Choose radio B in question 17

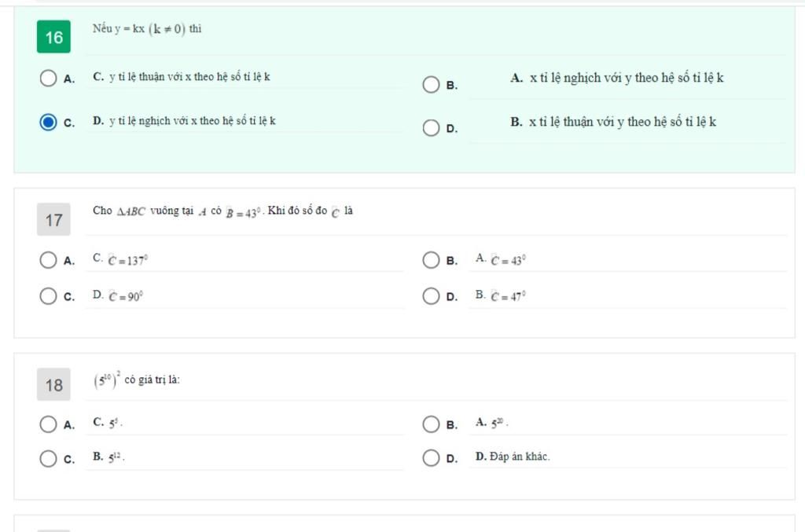(431, 260)
